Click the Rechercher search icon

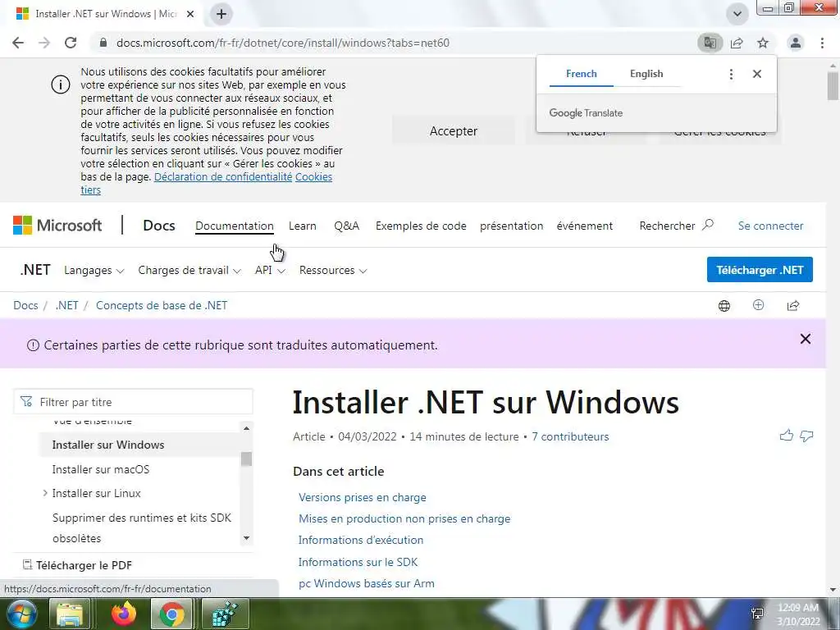coord(708,225)
